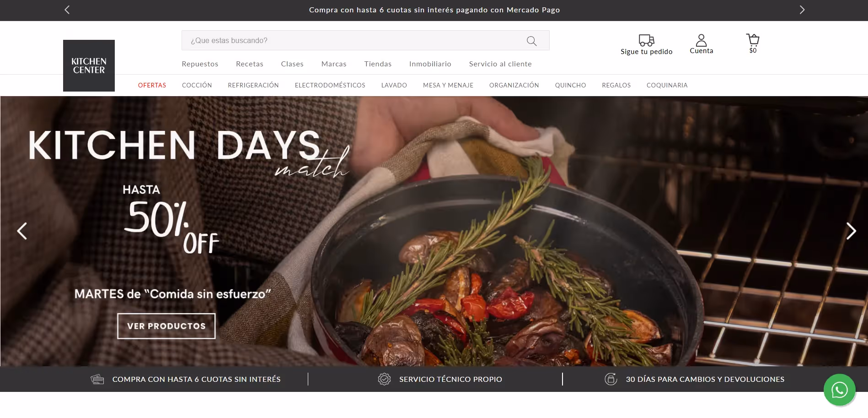Open the MESA Y MENAJE category menu
The width and height of the screenshot is (868, 418).
[448, 85]
